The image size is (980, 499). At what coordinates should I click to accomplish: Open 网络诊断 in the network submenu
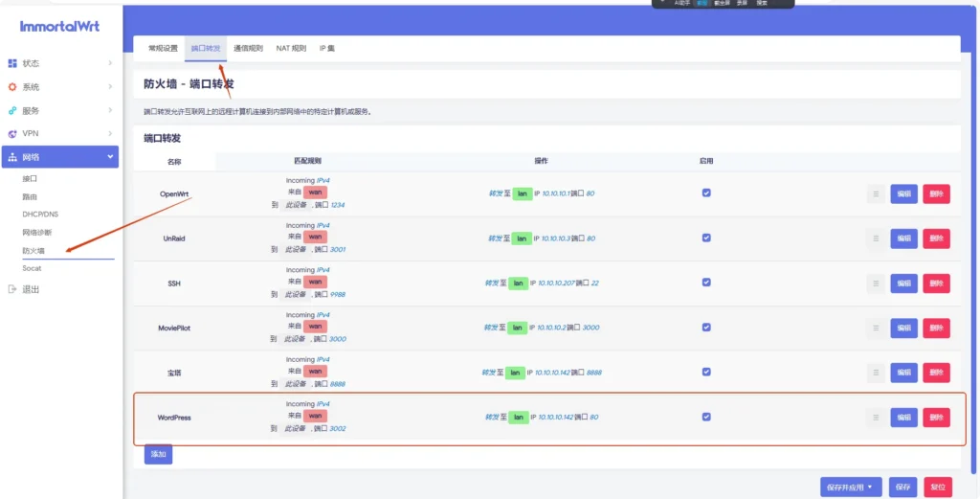(37, 233)
